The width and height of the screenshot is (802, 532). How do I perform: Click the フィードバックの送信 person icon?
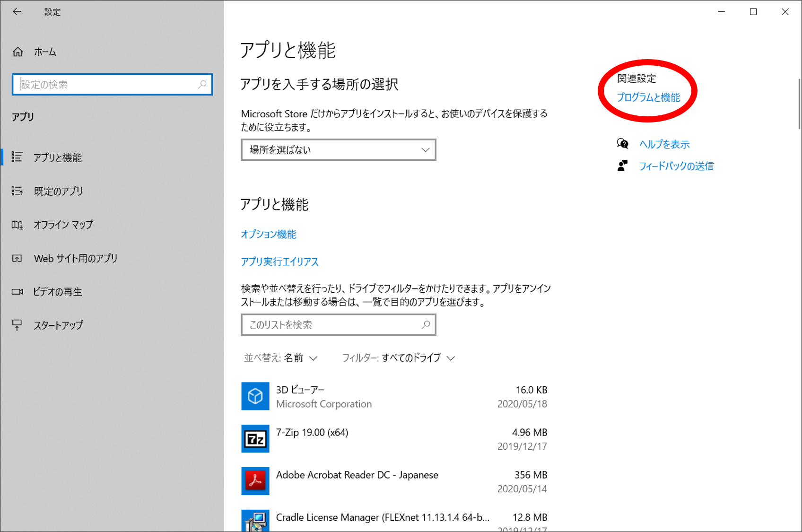point(622,166)
